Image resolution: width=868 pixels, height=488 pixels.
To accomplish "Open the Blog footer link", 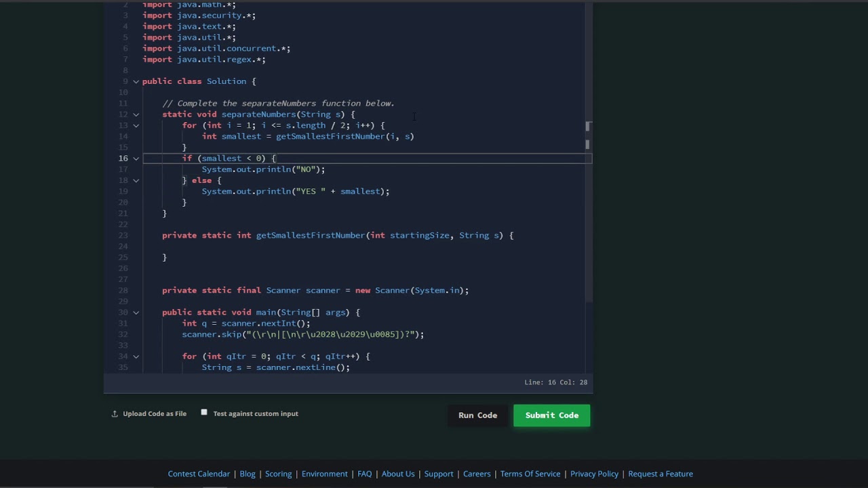I will click(248, 474).
